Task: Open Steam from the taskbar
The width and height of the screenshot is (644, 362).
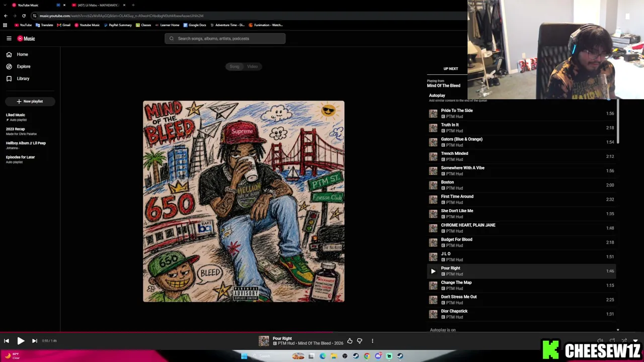Action: 356,356
